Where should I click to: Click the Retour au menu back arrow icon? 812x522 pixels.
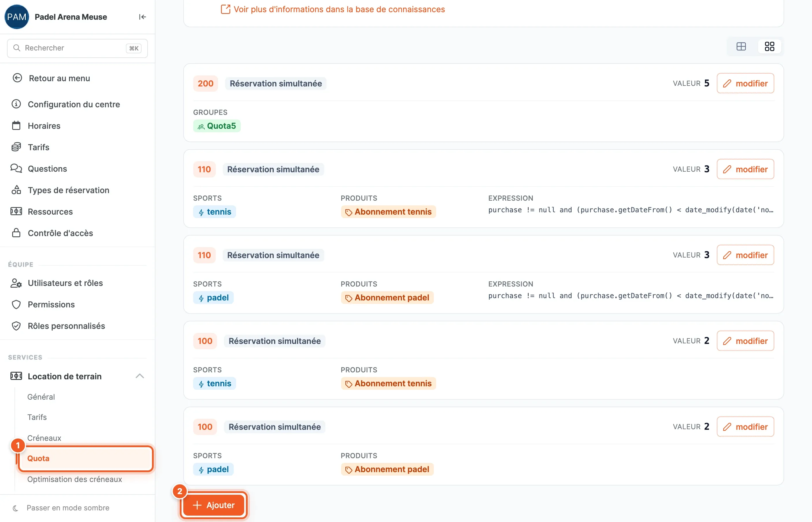pos(17,78)
